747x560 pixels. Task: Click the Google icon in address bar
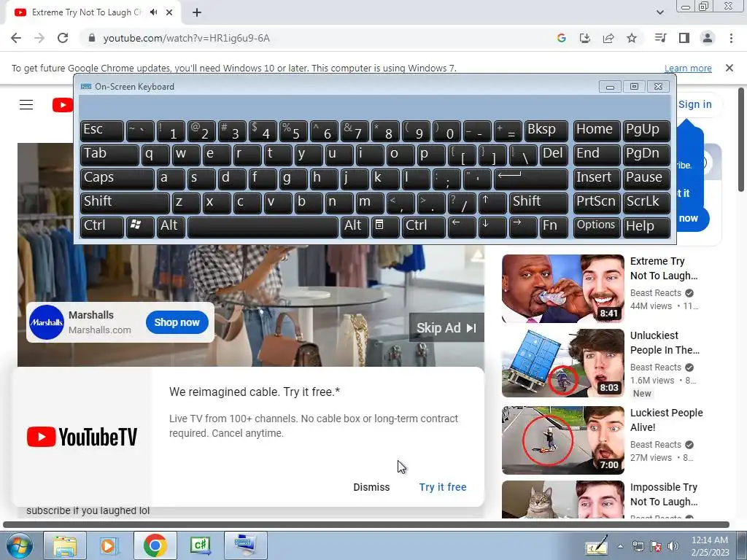click(x=562, y=38)
